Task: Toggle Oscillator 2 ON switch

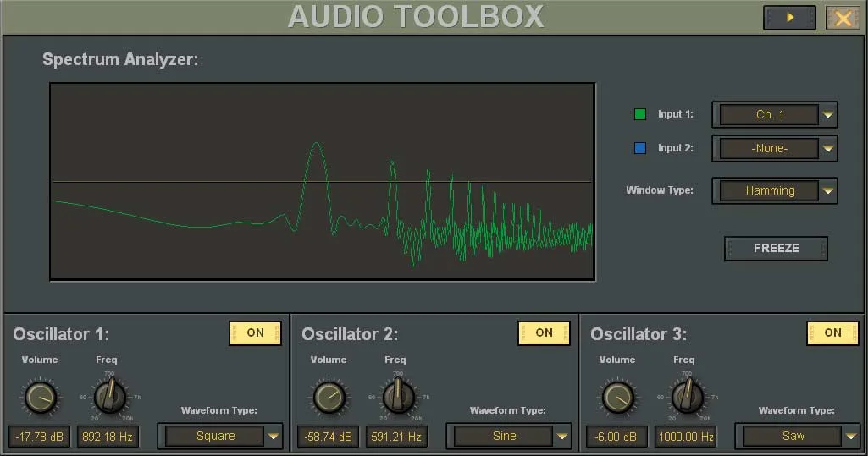Action: click(x=545, y=333)
